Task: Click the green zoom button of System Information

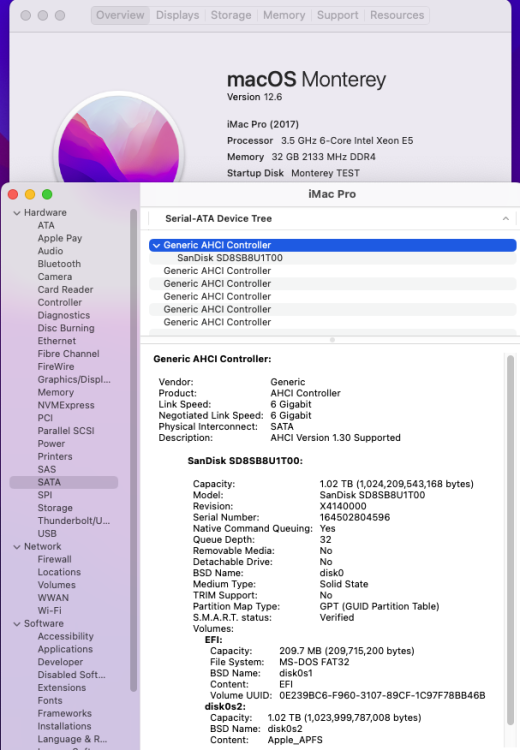Action: click(x=47, y=195)
